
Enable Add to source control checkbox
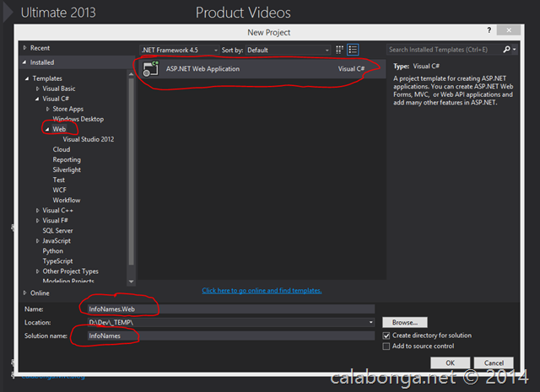tap(386, 346)
